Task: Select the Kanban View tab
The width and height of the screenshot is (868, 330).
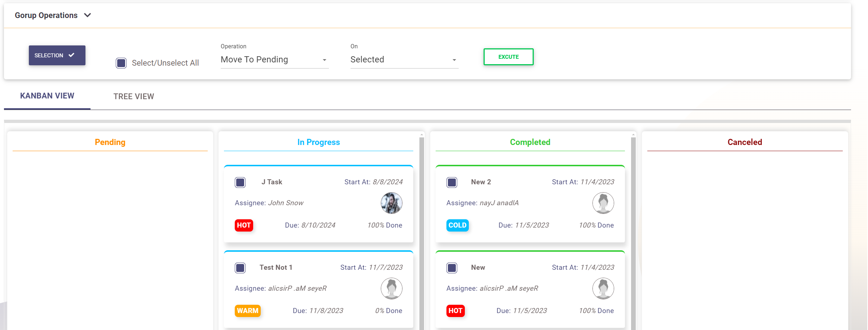Action: [47, 96]
